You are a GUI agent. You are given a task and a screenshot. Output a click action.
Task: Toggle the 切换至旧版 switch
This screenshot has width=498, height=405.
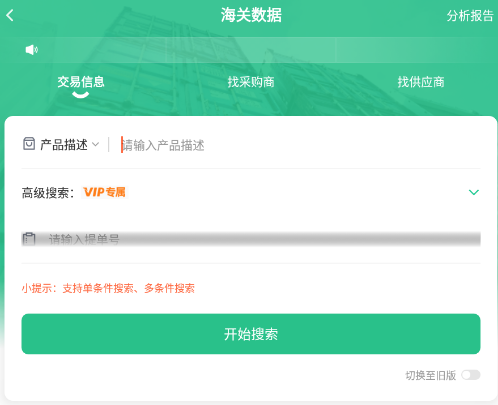(471, 375)
